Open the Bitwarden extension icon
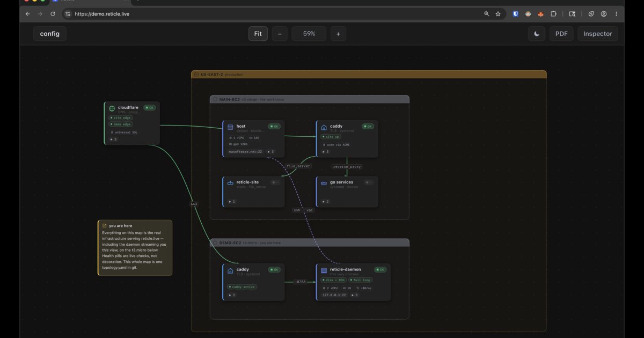Viewport: 644px width, 338px height. click(x=516, y=14)
